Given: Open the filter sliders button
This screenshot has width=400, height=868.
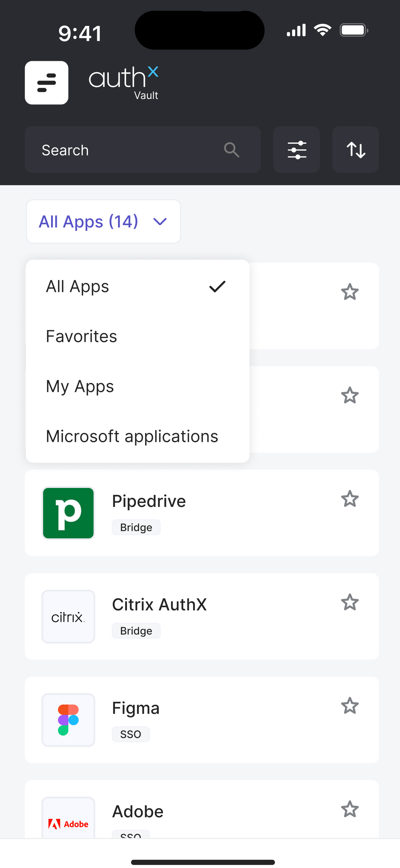Looking at the screenshot, I should [x=297, y=150].
